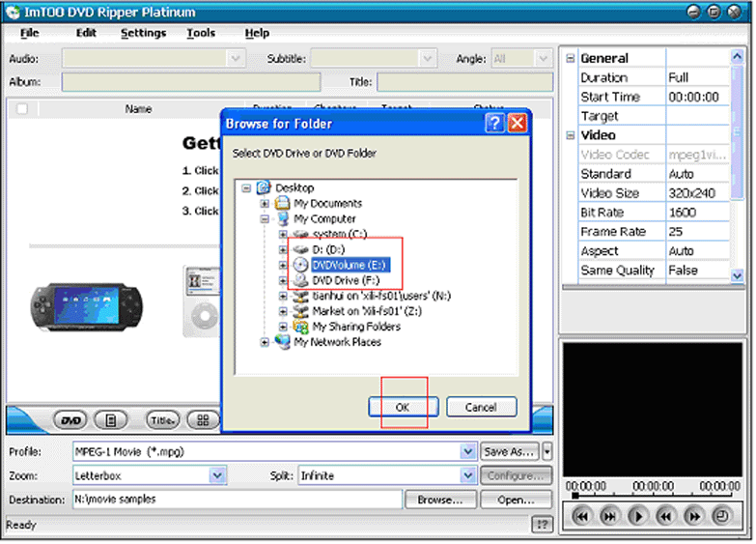
Task: Expand the DVD Drive (F:) node
Action: point(284,281)
